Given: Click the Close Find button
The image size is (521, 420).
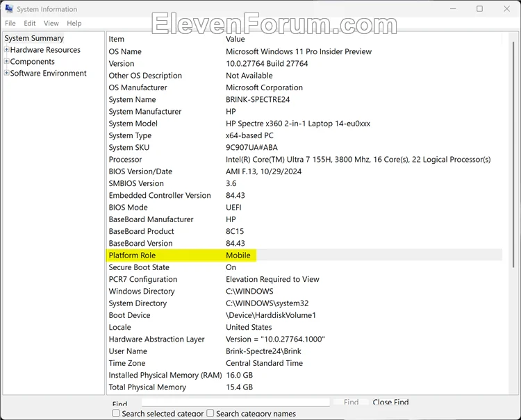Looking at the screenshot, I should tap(390, 402).
